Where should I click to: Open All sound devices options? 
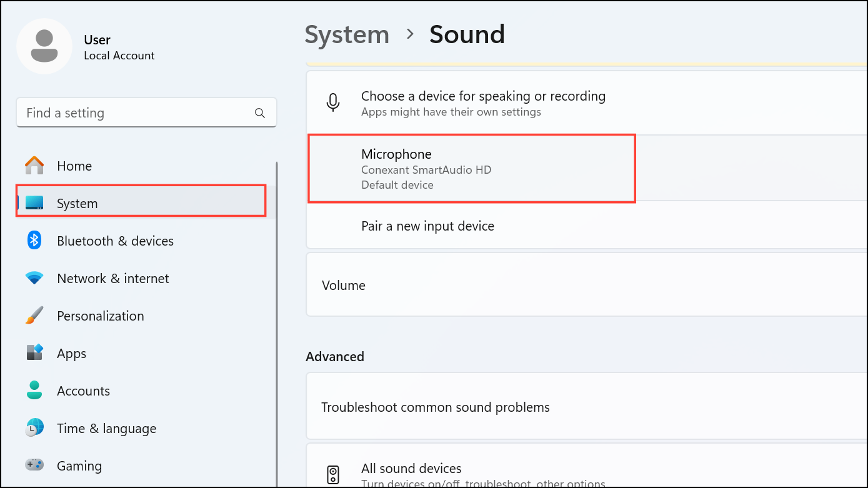411,469
